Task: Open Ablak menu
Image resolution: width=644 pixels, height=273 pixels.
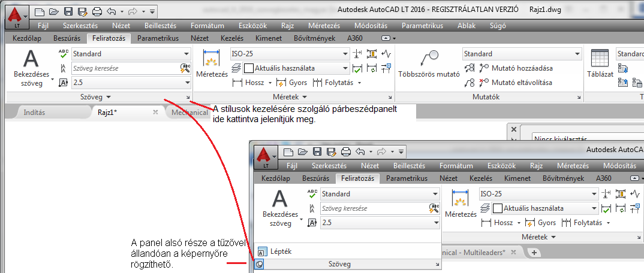Action: pyautogui.click(x=467, y=25)
